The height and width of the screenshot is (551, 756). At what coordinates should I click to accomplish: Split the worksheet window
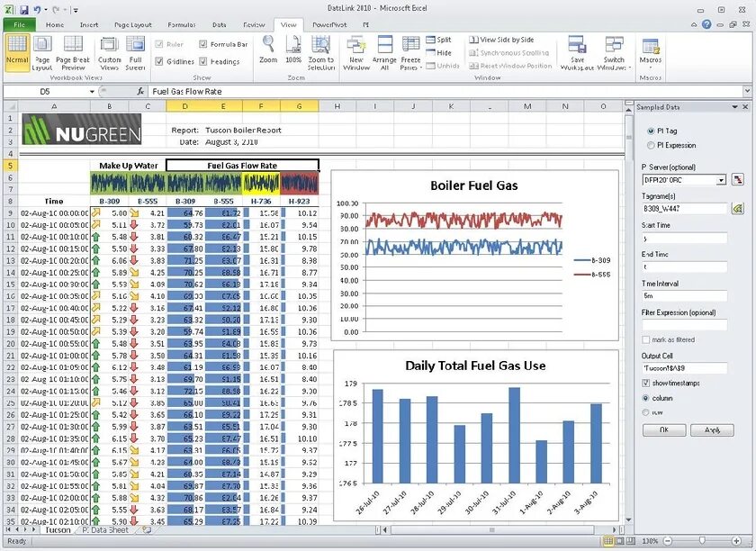tap(439, 40)
